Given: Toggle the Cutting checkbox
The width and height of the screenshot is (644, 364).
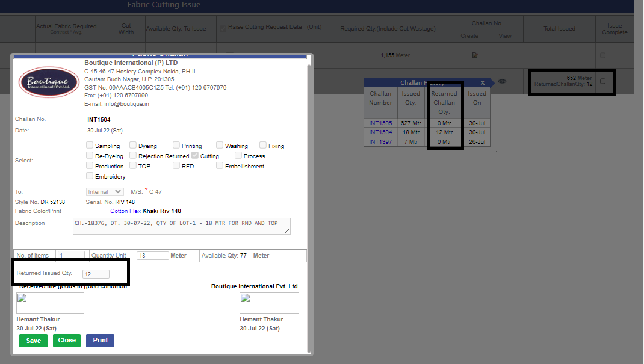Looking at the screenshot, I should tap(194, 155).
